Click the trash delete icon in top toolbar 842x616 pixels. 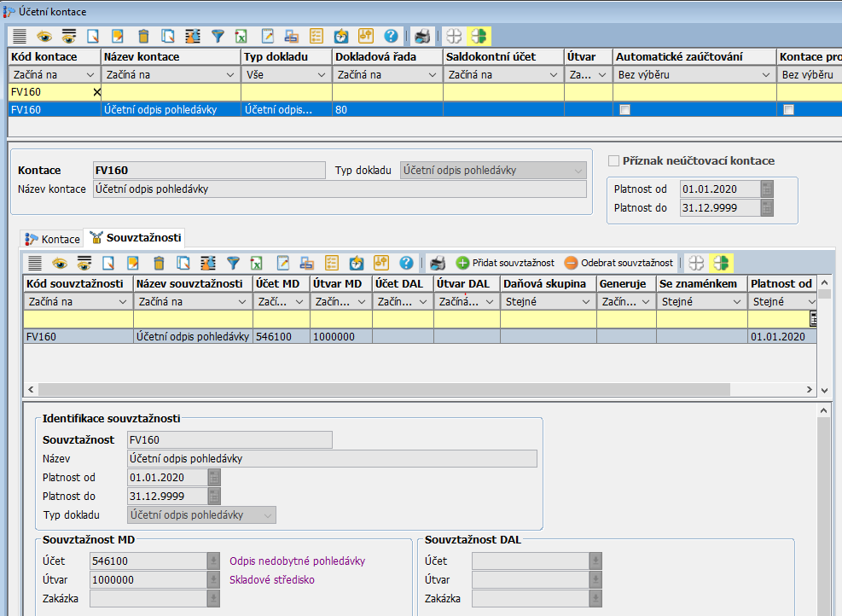tap(143, 37)
